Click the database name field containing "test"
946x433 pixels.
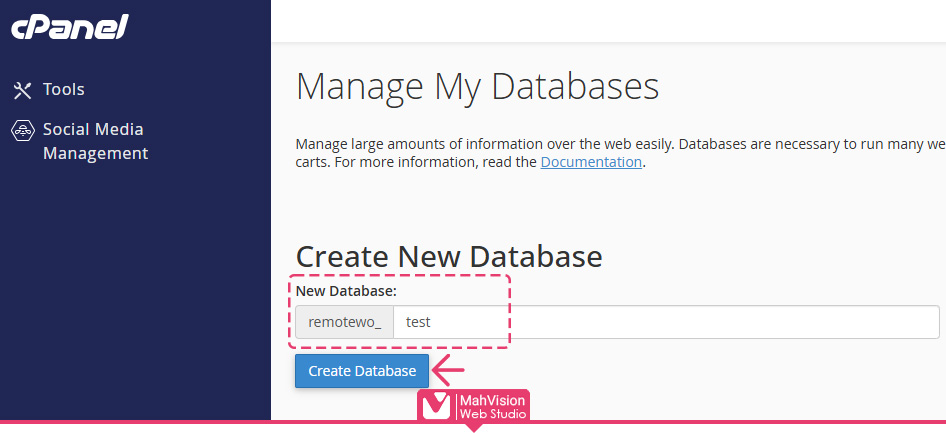tap(450, 322)
